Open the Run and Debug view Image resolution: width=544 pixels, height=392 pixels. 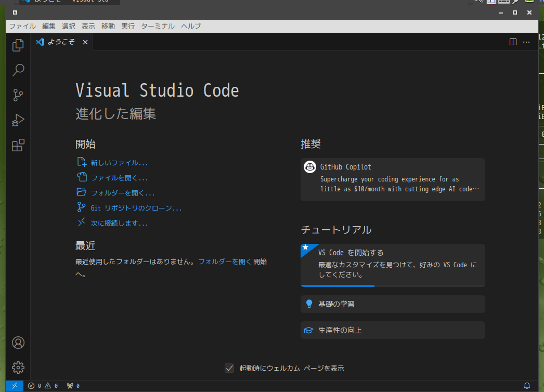click(18, 120)
